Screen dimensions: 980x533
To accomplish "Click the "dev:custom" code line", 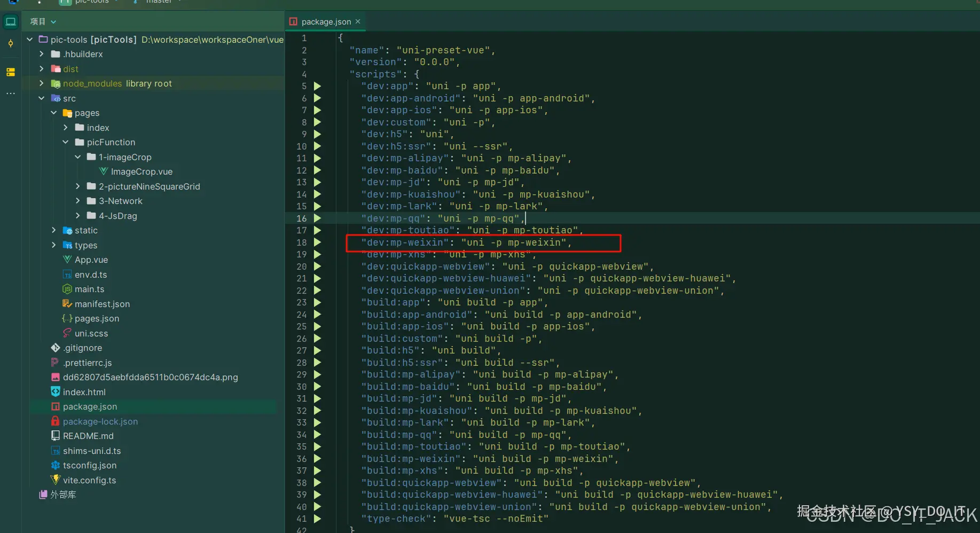I will tap(429, 122).
